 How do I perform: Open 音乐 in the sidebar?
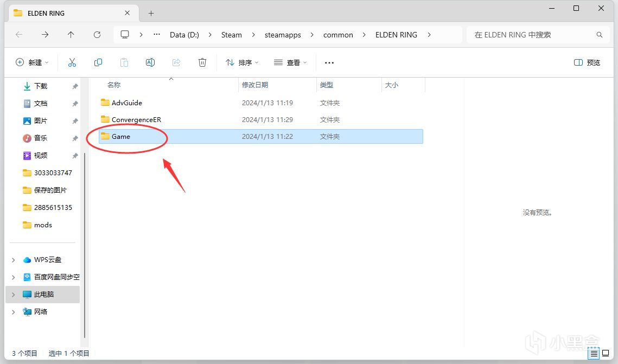click(41, 138)
